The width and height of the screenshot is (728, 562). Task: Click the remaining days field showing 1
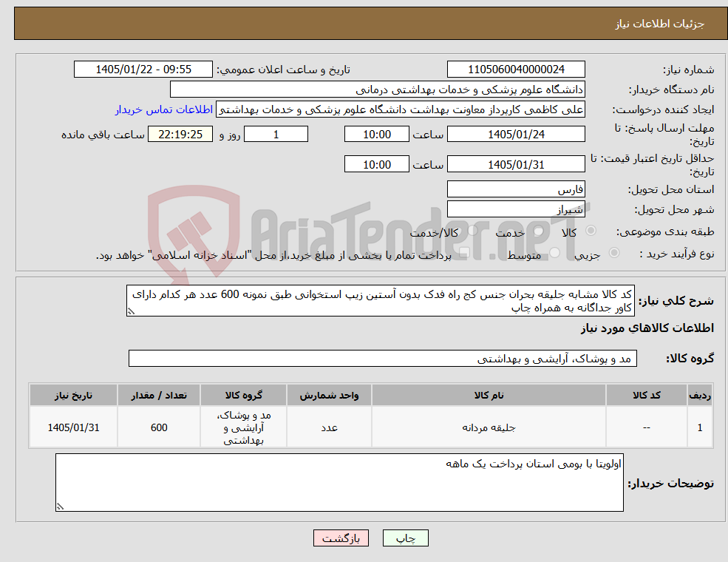click(x=276, y=135)
